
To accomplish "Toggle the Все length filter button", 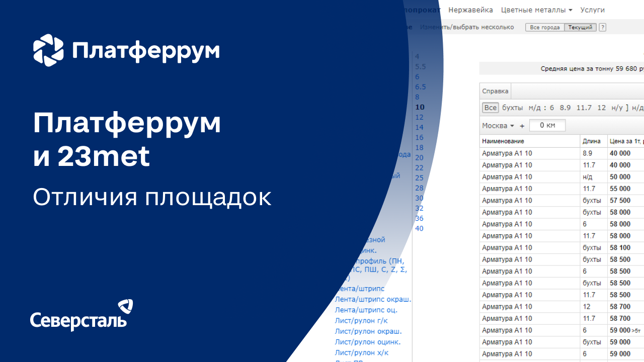I will (490, 108).
